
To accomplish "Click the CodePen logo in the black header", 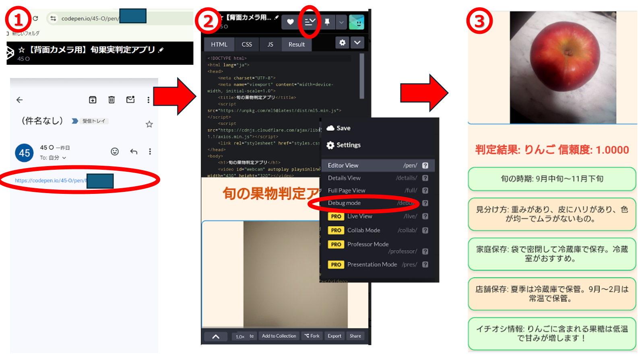I will [x=10, y=52].
